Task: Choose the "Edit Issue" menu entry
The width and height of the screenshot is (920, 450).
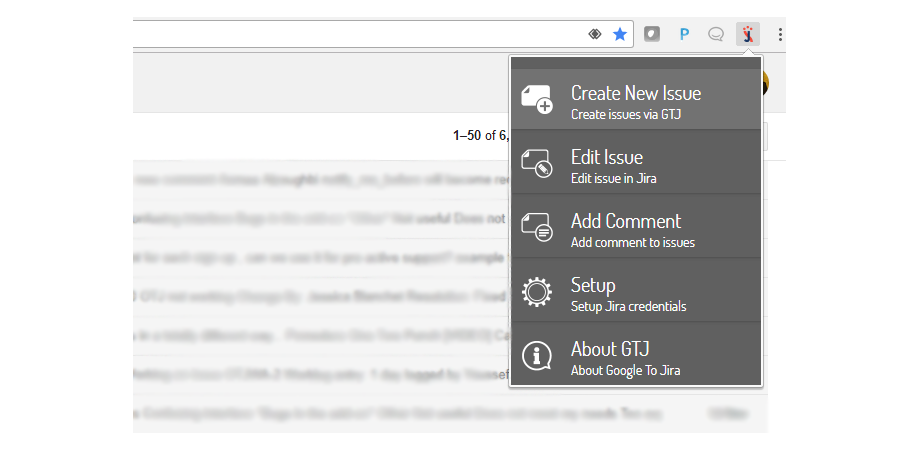Action: (607, 157)
